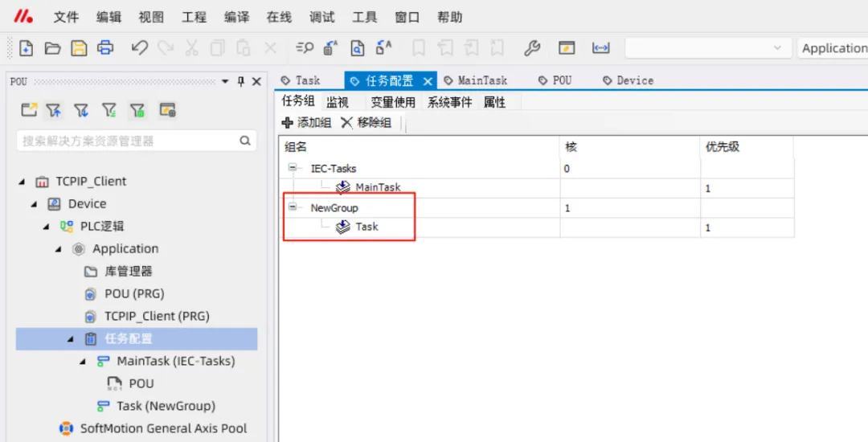Screen dimensions: 868x442
Task: Click the filter with up-arrow icon
Action: point(54,110)
